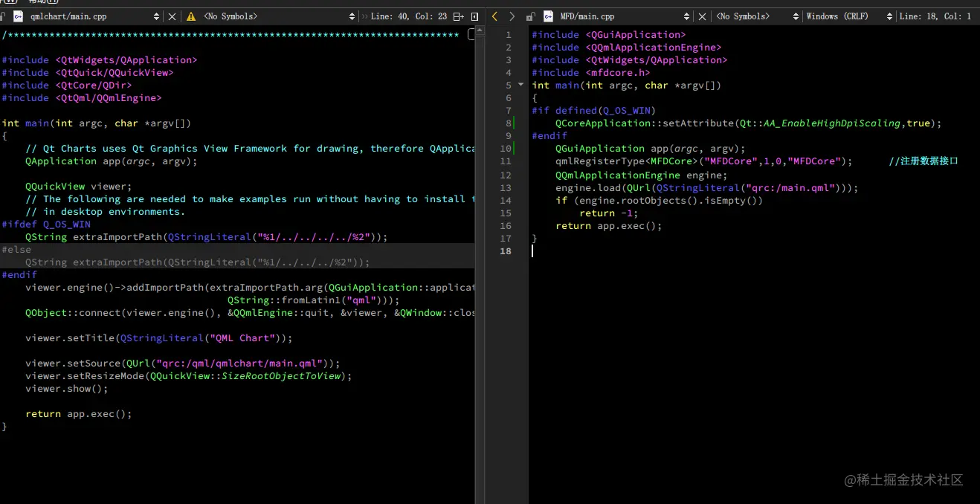The image size is (980, 504).
Task: Click the yellow warning triangle icon
Action: (191, 16)
